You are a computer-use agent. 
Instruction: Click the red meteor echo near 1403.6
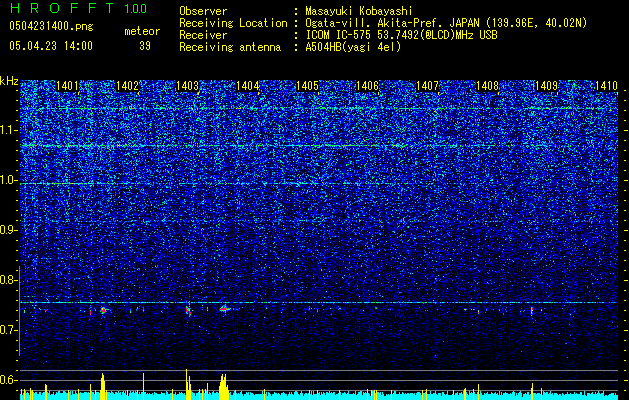224,309
